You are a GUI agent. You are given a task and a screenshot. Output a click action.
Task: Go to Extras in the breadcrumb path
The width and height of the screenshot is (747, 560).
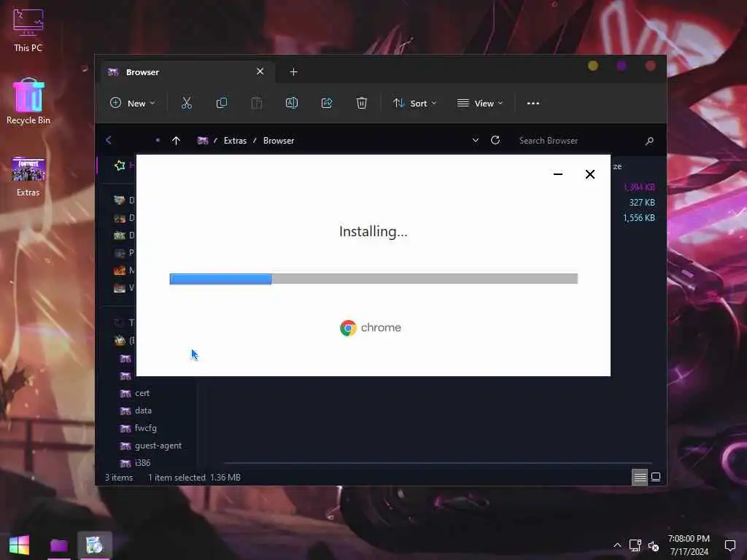click(x=235, y=141)
